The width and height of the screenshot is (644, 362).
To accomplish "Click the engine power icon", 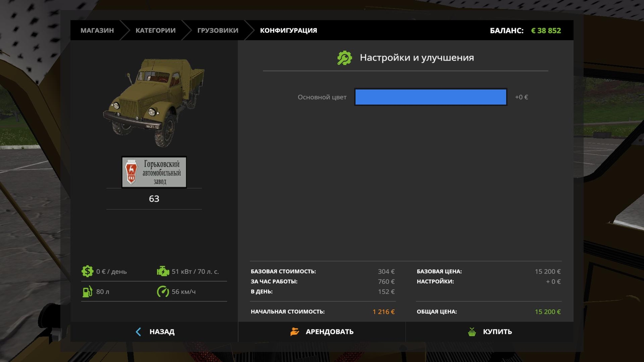I will (163, 271).
